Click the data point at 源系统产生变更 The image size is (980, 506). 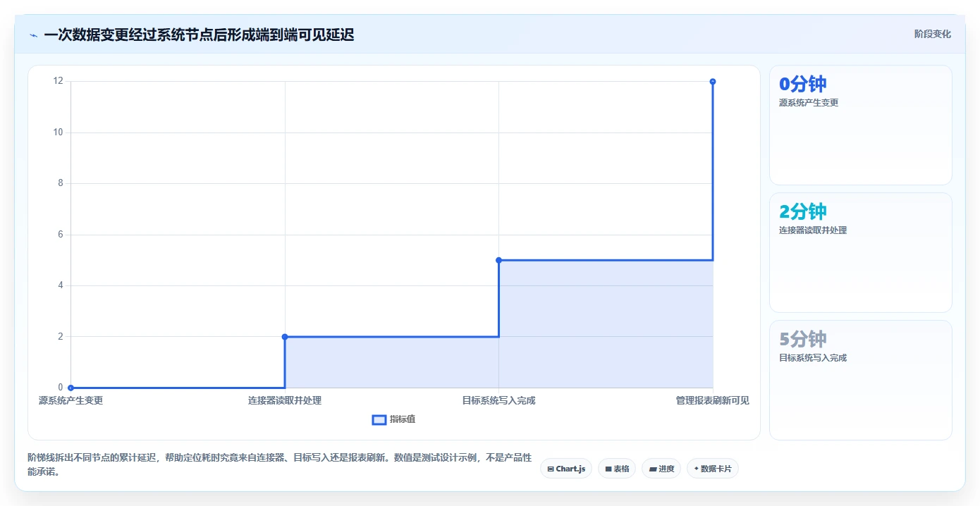(x=71, y=388)
